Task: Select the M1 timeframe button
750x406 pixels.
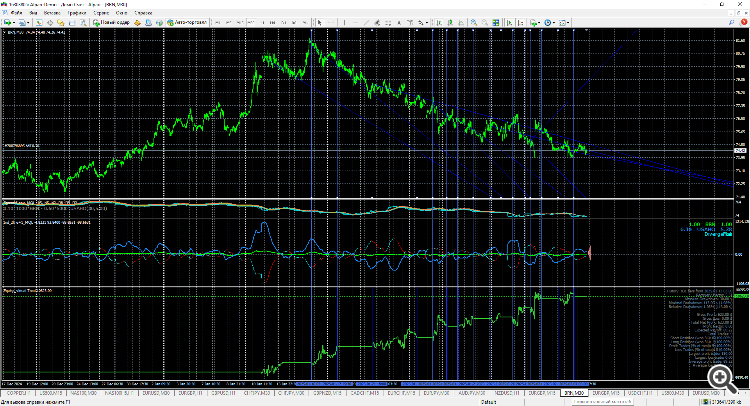Action: point(217,22)
